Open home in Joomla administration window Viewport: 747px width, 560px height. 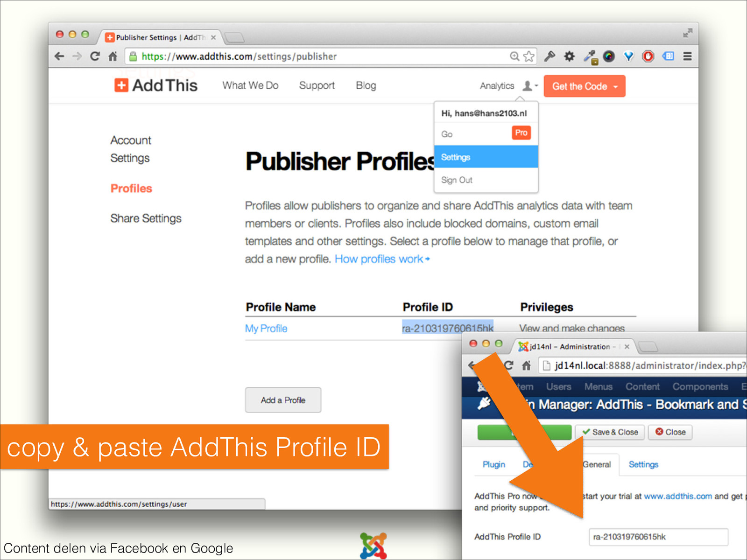(527, 365)
